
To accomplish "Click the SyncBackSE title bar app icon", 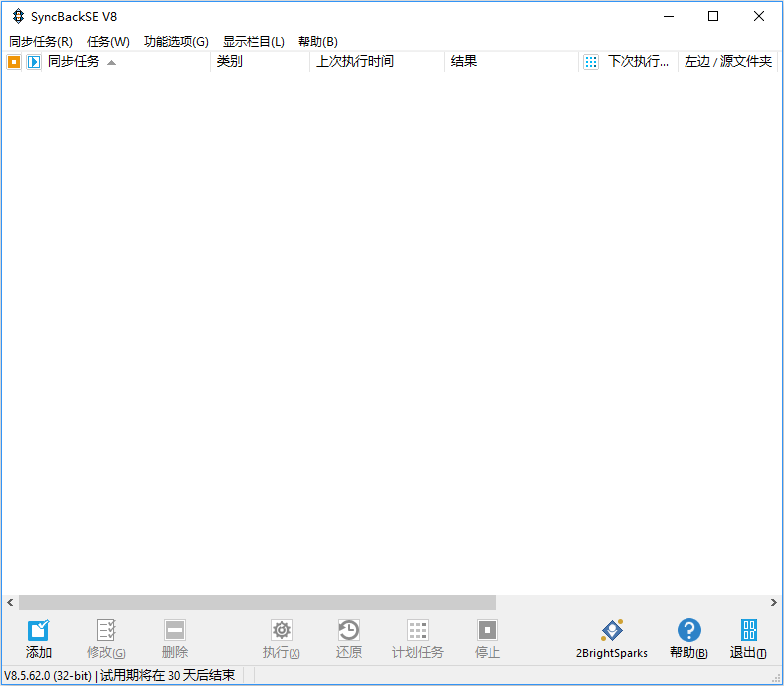I will [x=19, y=17].
